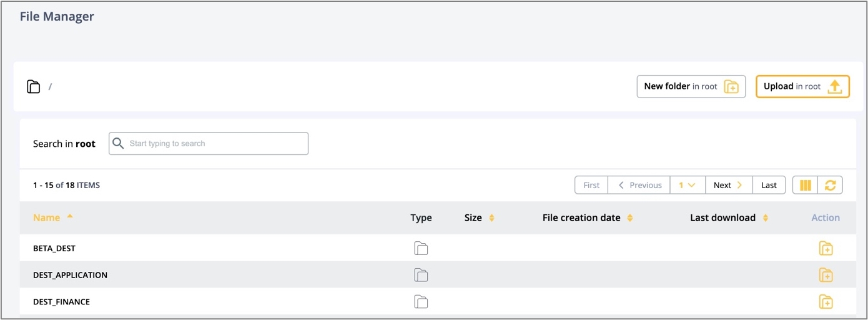Image resolution: width=868 pixels, height=320 pixels.
Task: Sort by Size column arrows
Action: coord(491,218)
